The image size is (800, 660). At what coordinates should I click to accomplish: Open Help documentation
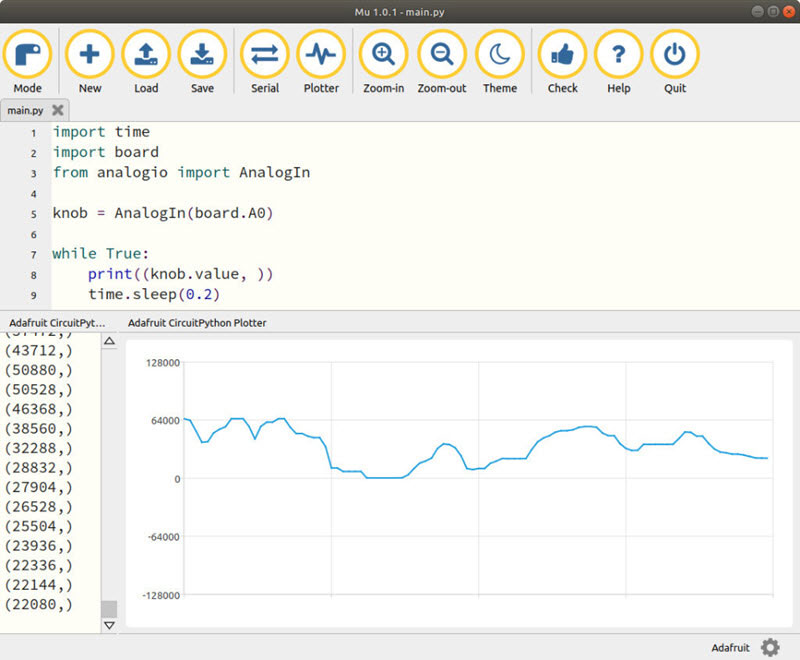tap(619, 55)
